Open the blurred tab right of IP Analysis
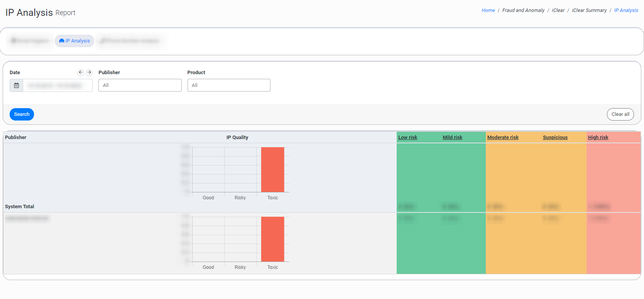 (x=130, y=41)
